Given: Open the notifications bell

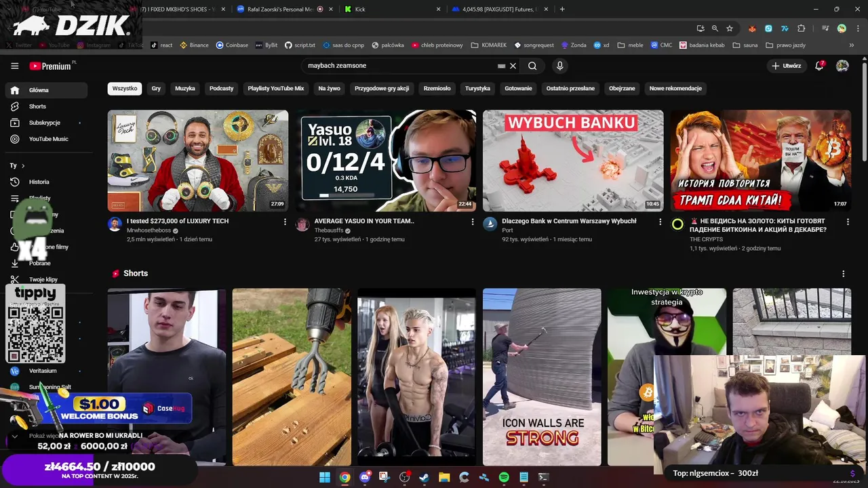Looking at the screenshot, I should (x=819, y=66).
